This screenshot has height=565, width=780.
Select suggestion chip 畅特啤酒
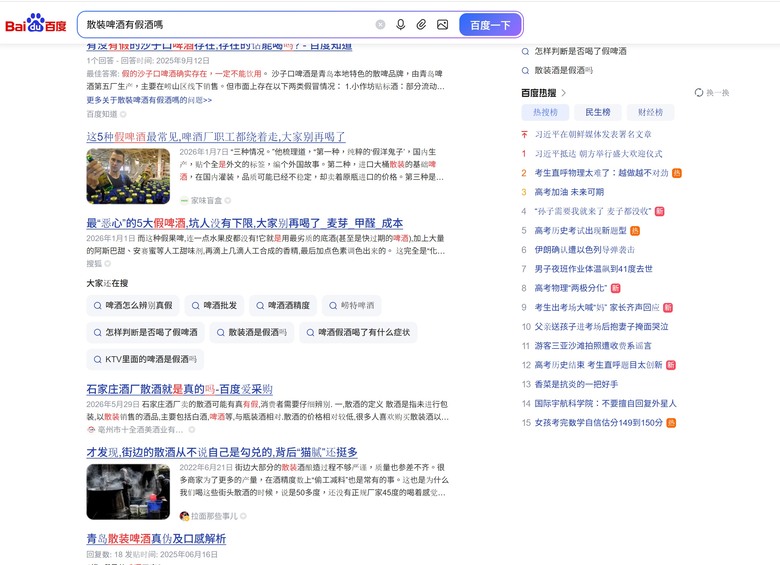(x=352, y=305)
